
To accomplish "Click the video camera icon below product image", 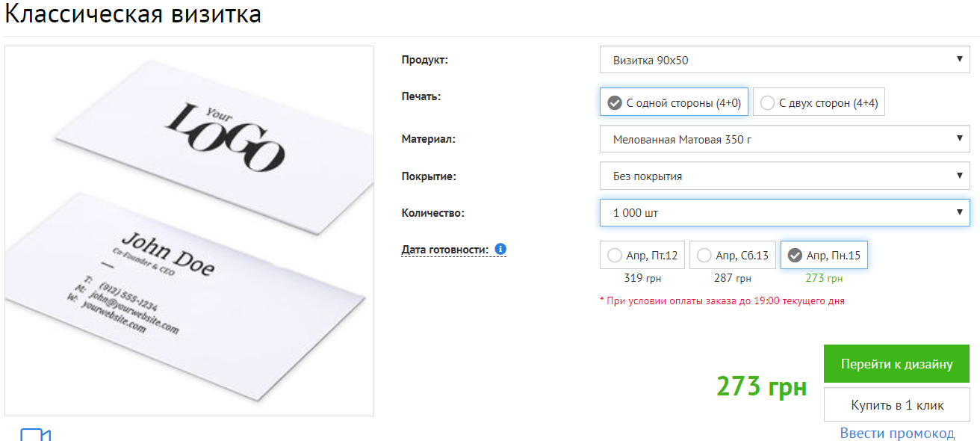I will click(x=35, y=434).
